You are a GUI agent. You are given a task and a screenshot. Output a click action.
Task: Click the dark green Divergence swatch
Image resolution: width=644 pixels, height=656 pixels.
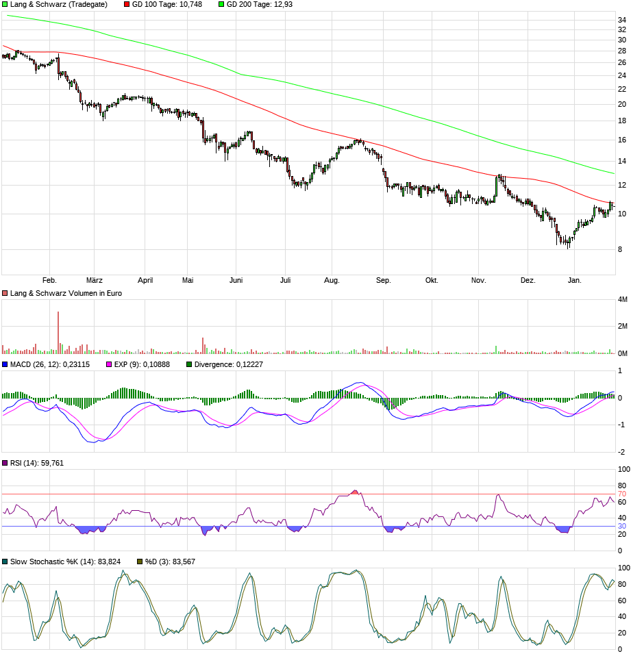point(189,365)
